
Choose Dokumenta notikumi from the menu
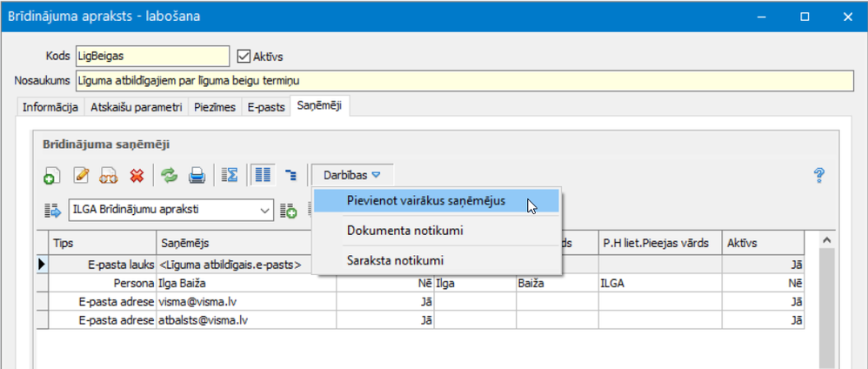(404, 231)
